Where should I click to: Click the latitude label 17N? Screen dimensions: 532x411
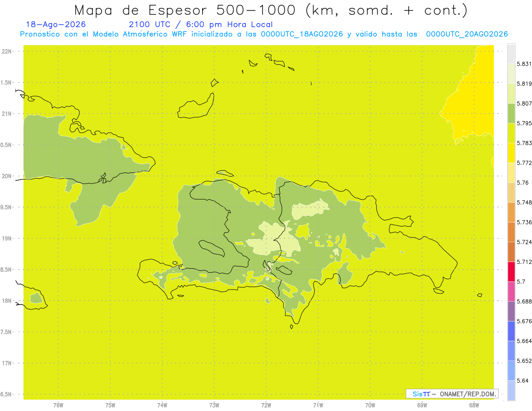coord(6,363)
